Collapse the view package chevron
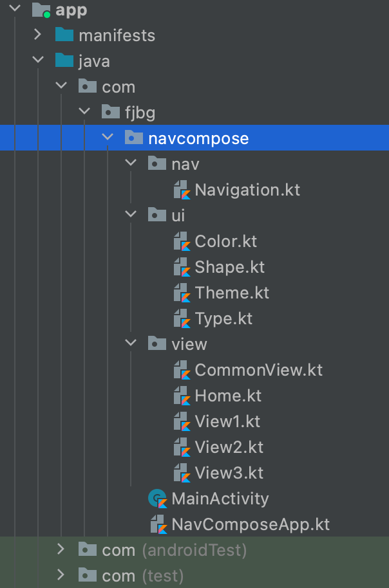The height and width of the screenshot is (588, 389). pyautogui.click(x=131, y=344)
